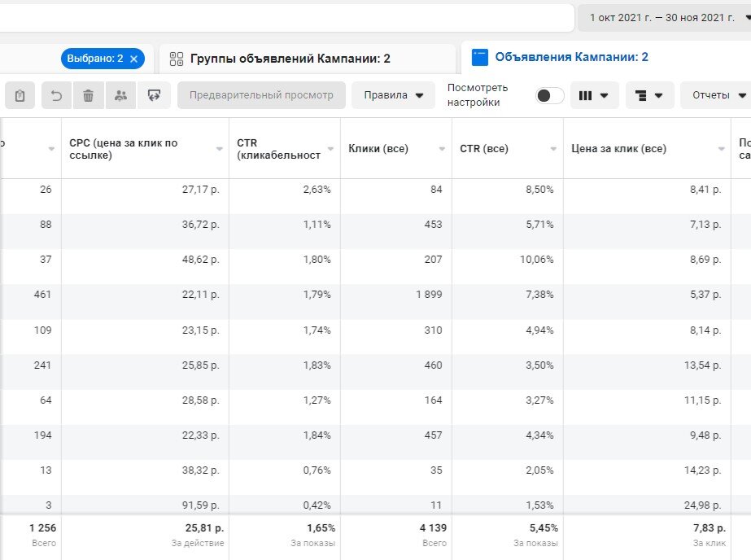Screen dimensions: 751x560
Task: Click the trash delete icon
Action: (x=88, y=95)
